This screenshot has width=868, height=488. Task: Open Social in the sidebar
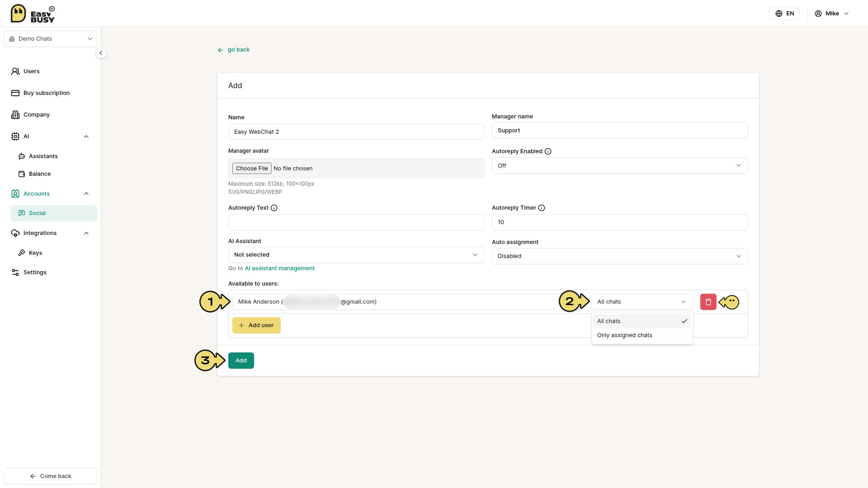pyautogui.click(x=54, y=213)
